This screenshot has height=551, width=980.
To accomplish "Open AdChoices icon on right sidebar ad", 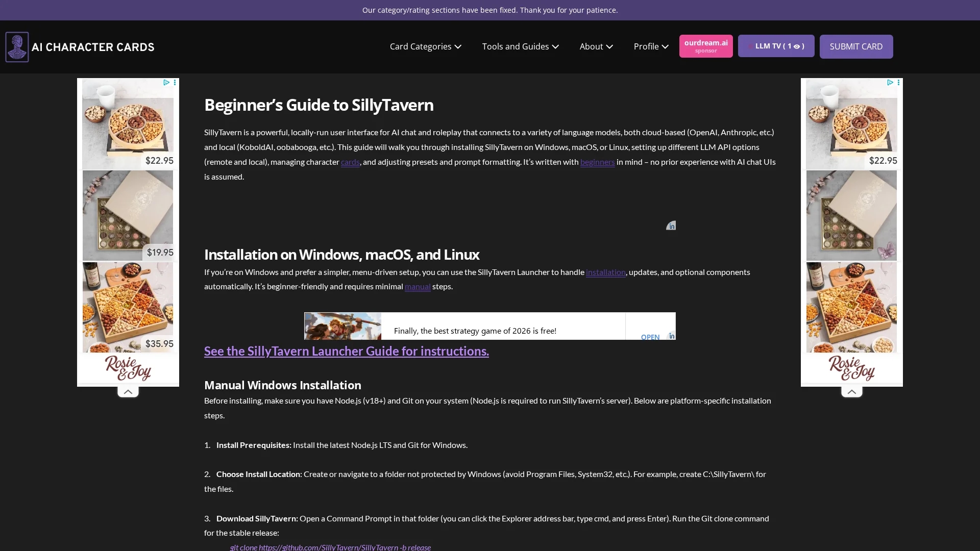I will (x=890, y=82).
